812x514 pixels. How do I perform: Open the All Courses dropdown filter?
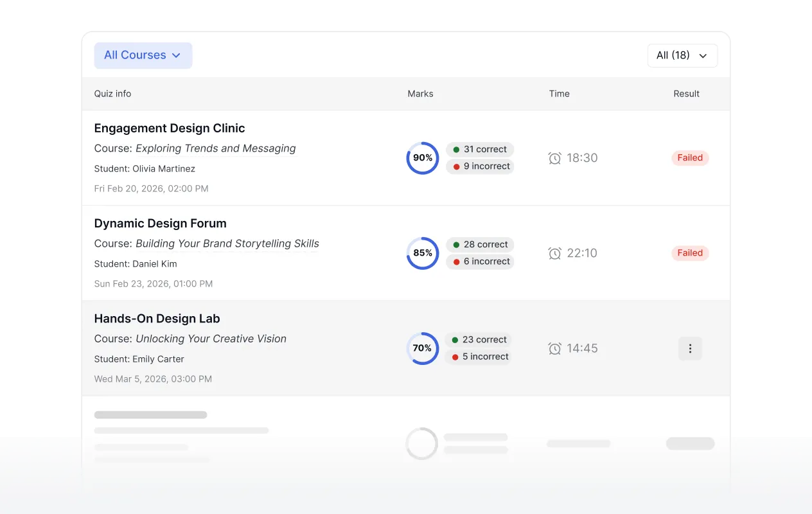[x=143, y=55]
